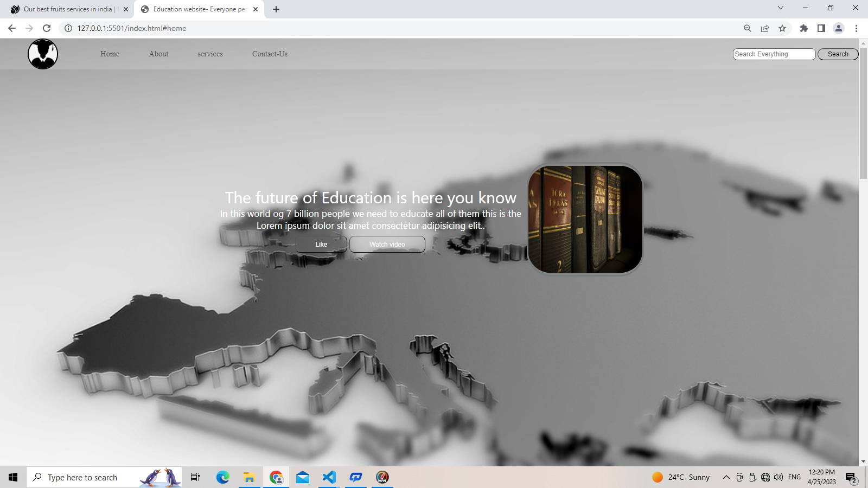
Task: Go to the About nav link
Action: (x=158, y=54)
